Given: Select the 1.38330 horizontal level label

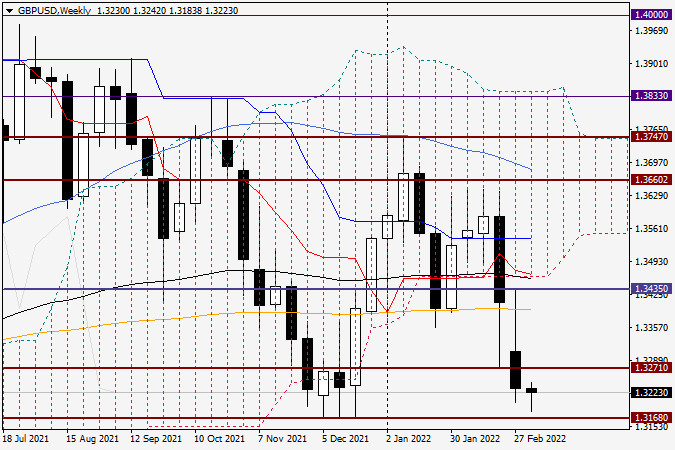Looking at the screenshot, I should (x=652, y=96).
